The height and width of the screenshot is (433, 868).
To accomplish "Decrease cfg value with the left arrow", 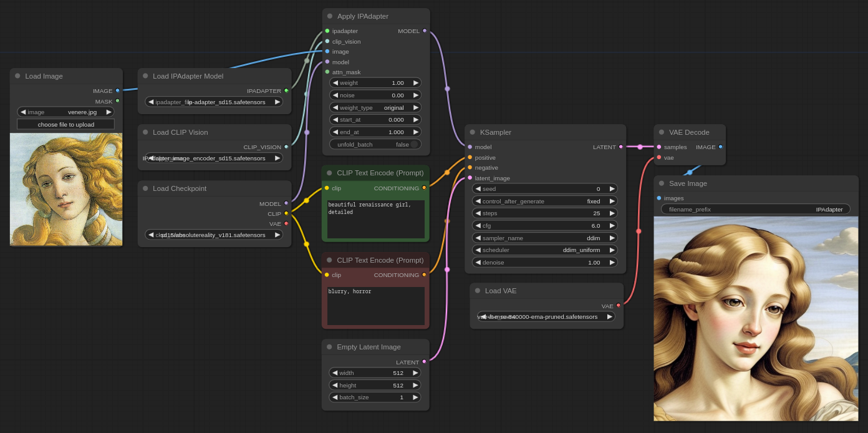I will tap(478, 225).
